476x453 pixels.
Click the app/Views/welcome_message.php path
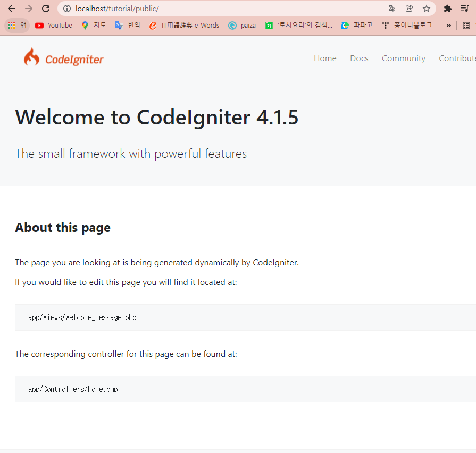tap(82, 317)
